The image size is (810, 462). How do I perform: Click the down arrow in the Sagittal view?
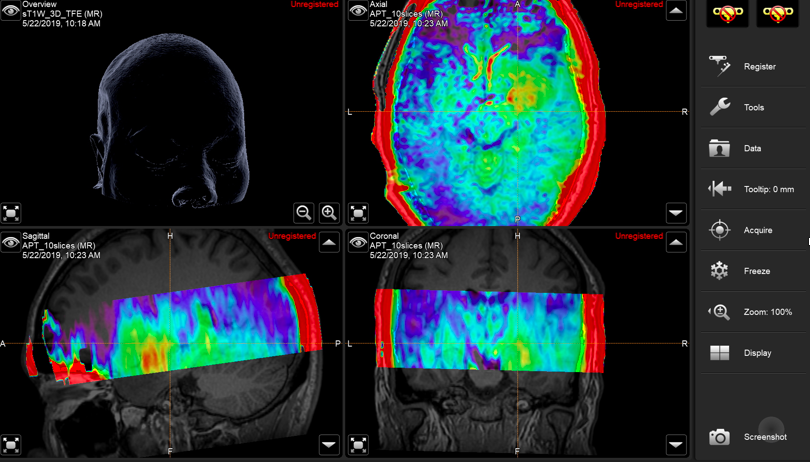coord(329,444)
